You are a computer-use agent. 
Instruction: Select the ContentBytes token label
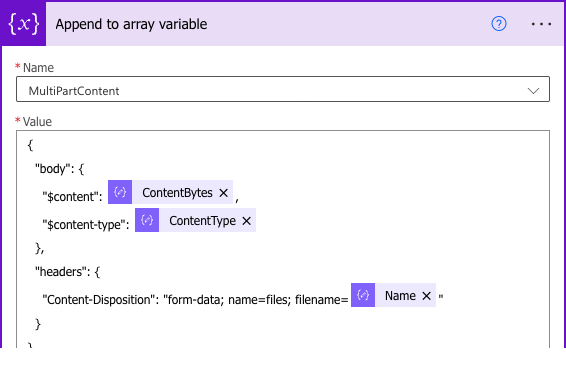(x=177, y=193)
